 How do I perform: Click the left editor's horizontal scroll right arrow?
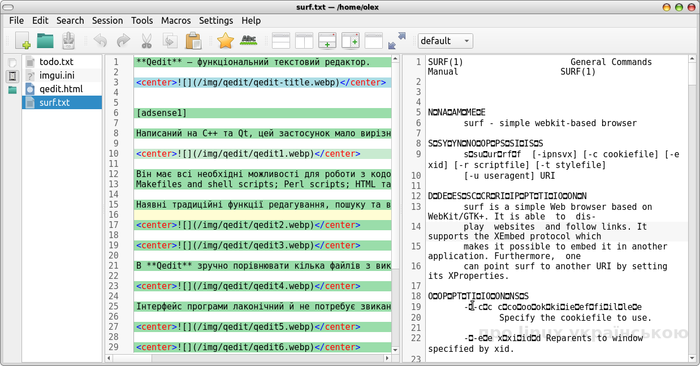(x=387, y=358)
